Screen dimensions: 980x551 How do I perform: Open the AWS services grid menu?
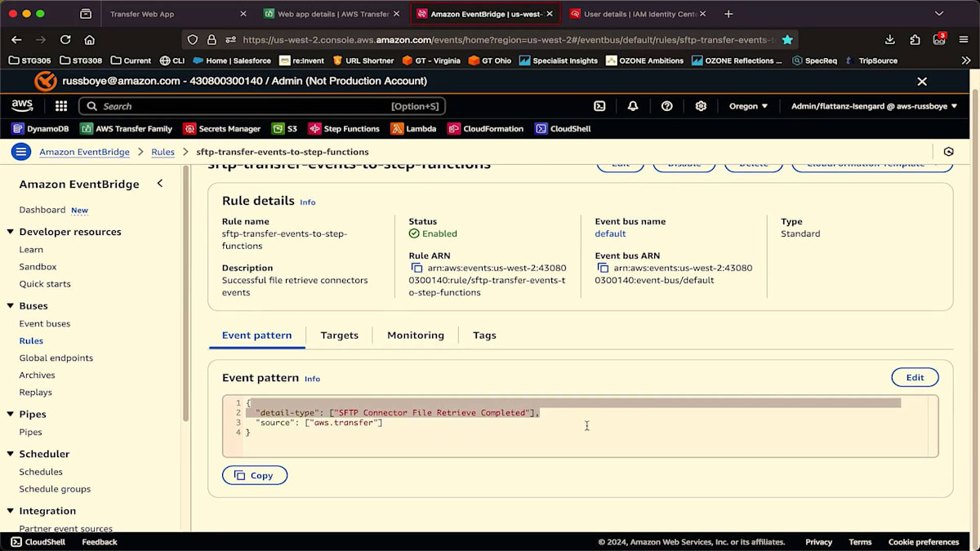click(x=61, y=106)
